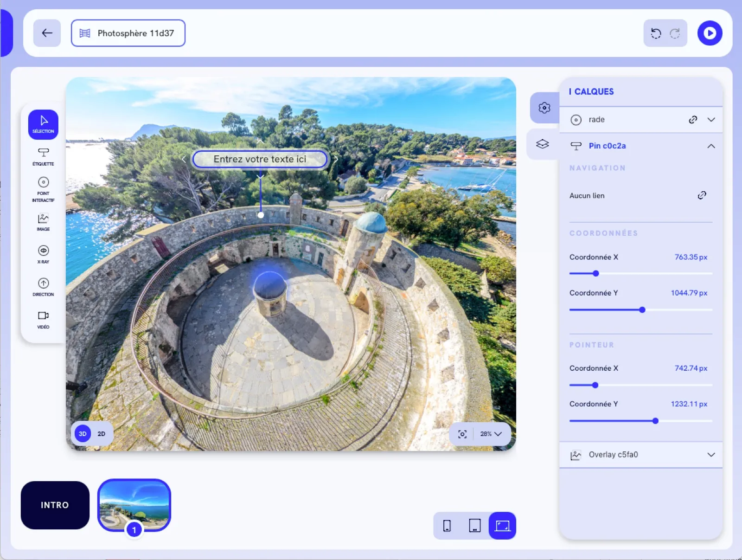Select the Overlay c5fa0 layer name
The width and height of the screenshot is (742, 560).
coord(613,455)
